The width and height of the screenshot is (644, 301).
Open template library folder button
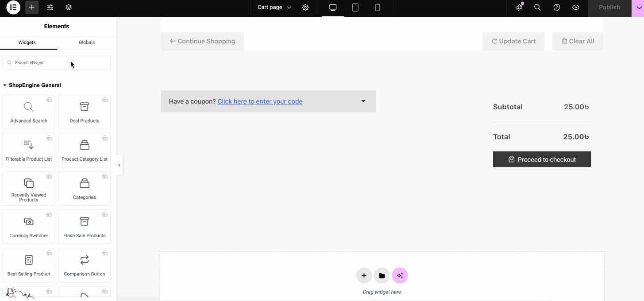coord(382,276)
